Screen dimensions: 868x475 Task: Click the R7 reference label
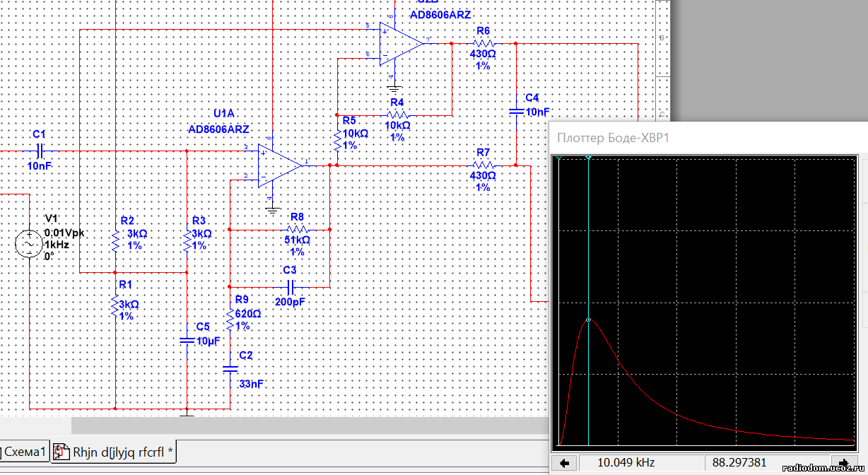point(483,152)
